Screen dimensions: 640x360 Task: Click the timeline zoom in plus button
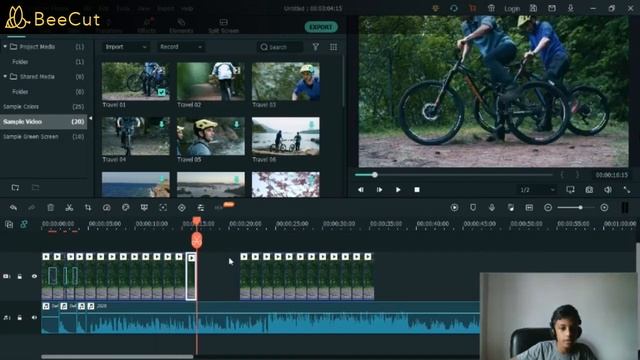604,208
